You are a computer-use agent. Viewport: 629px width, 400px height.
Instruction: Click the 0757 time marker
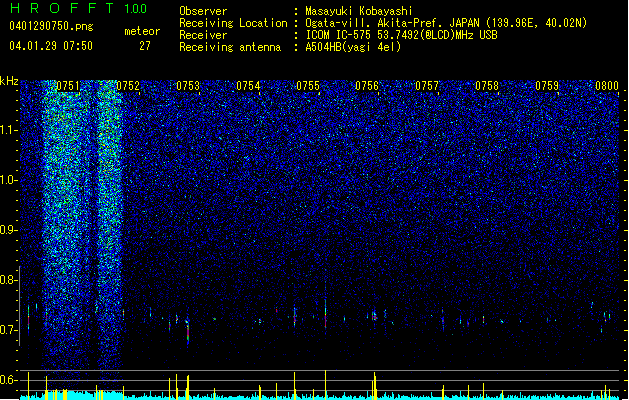click(x=427, y=86)
